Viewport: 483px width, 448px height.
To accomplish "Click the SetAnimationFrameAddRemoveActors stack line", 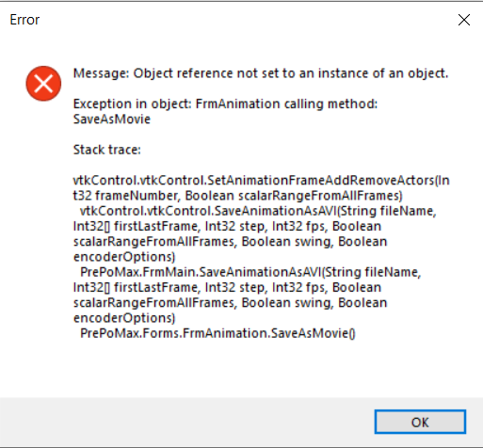I will [262, 181].
